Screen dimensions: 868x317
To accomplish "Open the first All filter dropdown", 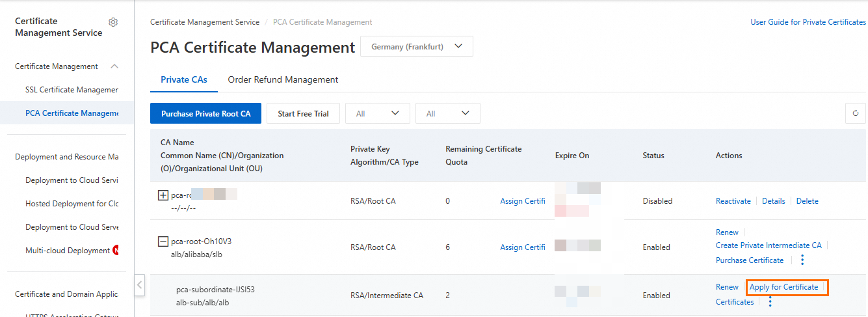I will 377,113.
